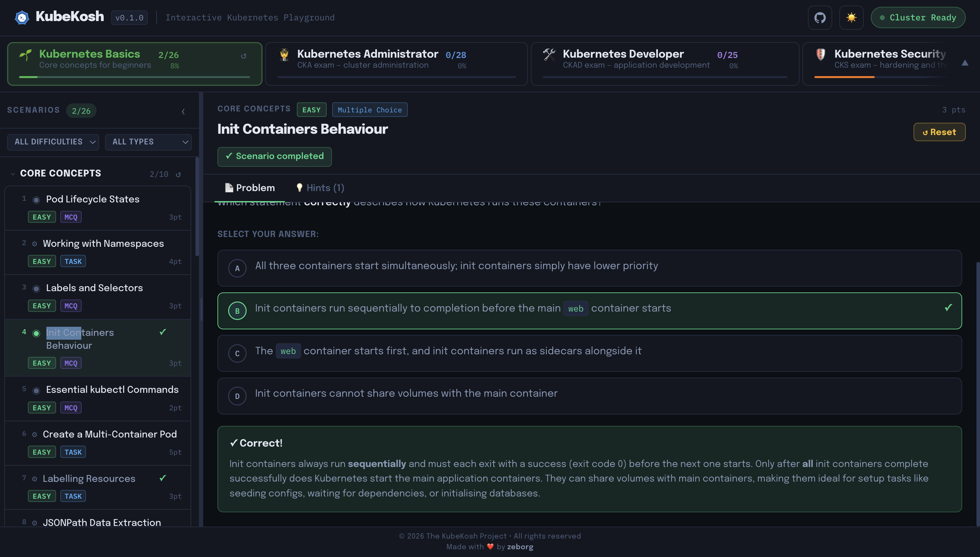980x557 pixels.
Task: Click the Kubernetes Administrator progress bar
Action: 397,77
